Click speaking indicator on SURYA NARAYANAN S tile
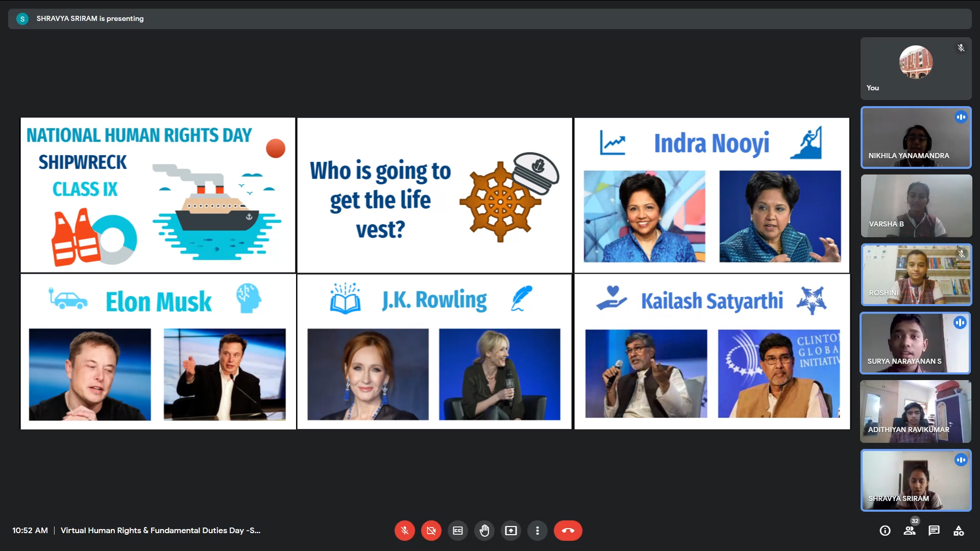Screen dimensions: 980x551 tap(960, 322)
